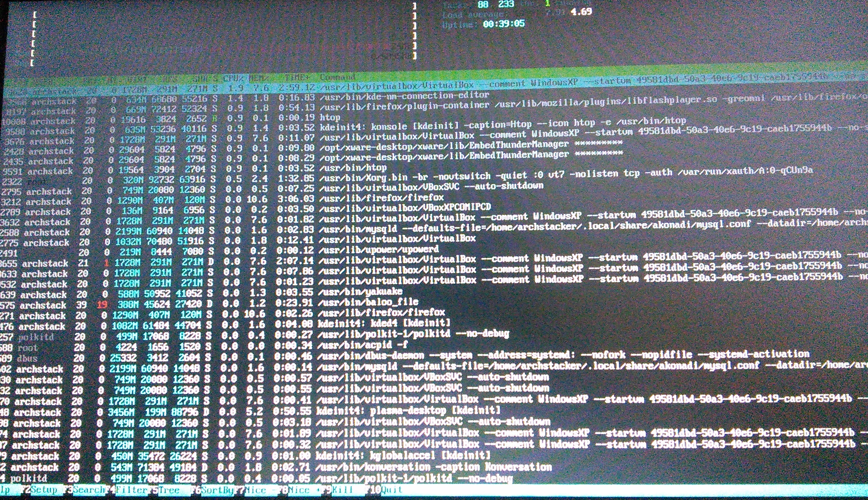
Task: Click the red nice value 19
Action: click(x=102, y=304)
